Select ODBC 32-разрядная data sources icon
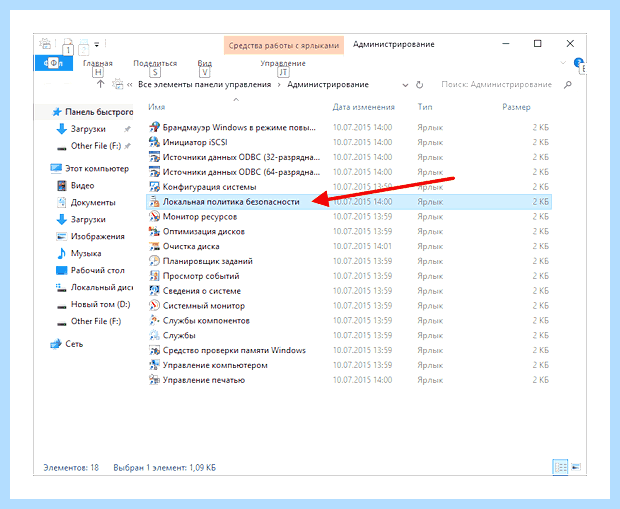This screenshot has height=509, width=620. [x=154, y=157]
